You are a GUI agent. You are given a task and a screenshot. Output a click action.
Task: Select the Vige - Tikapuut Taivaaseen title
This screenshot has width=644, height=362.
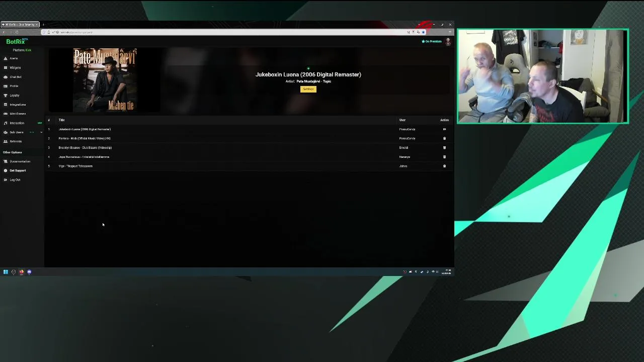[x=75, y=166]
